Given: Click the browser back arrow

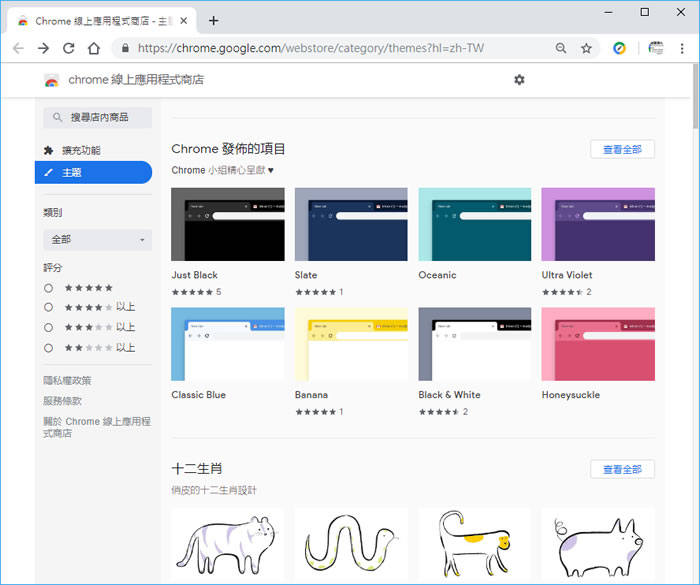Looking at the screenshot, I should 18,48.
